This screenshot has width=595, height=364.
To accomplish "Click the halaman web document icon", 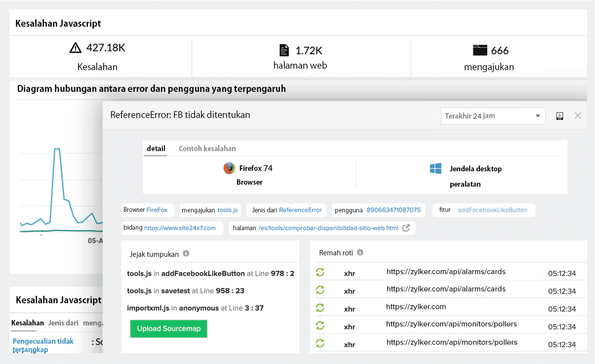I will pyautogui.click(x=284, y=50).
